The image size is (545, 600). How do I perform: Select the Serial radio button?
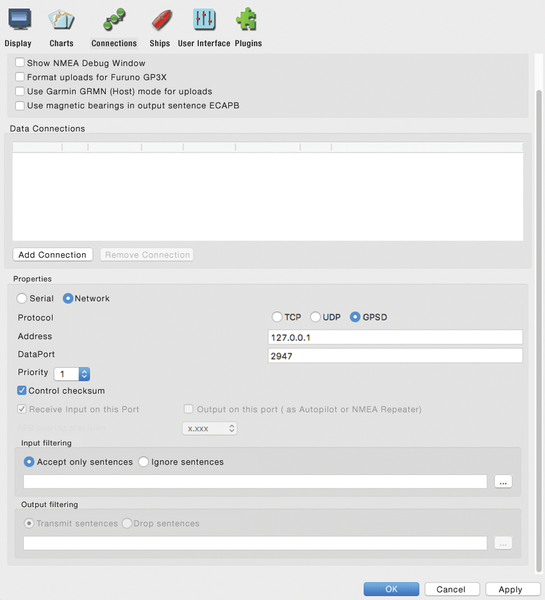pos(22,298)
